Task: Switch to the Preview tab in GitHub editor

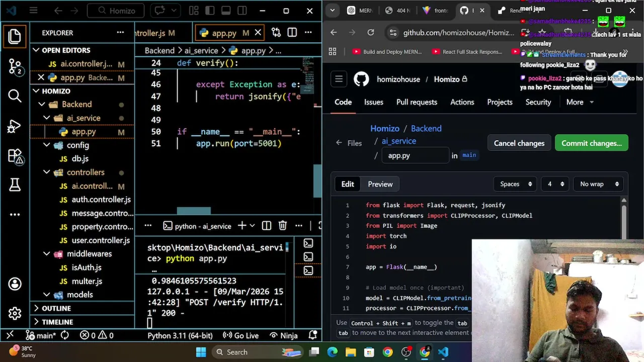Action: (x=380, y=184)
